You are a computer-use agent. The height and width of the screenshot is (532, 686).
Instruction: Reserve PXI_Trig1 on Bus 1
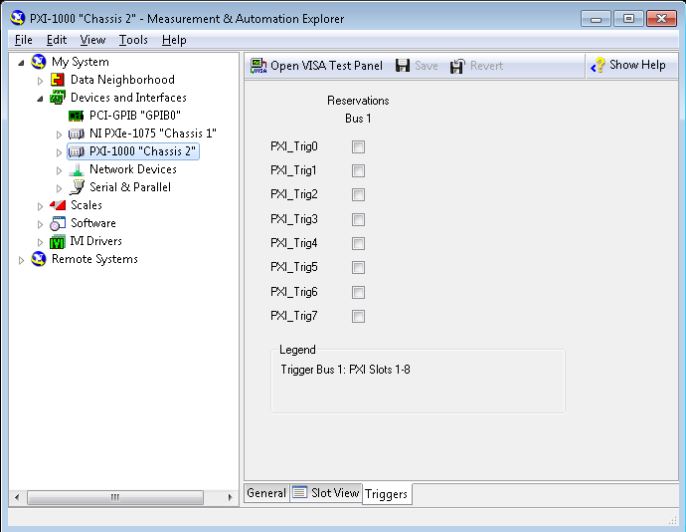[x=358, y=171]
